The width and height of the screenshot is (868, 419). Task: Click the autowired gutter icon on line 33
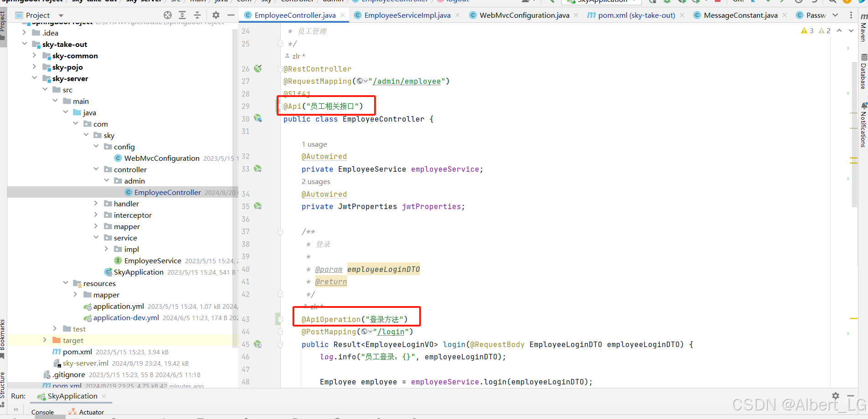coord(258,169)
